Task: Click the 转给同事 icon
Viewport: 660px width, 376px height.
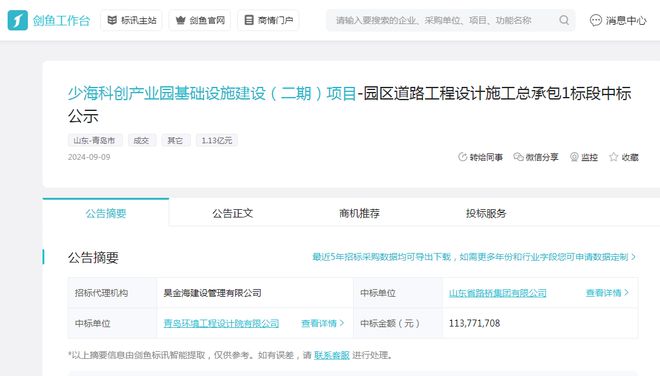Action: coord(462,157)
